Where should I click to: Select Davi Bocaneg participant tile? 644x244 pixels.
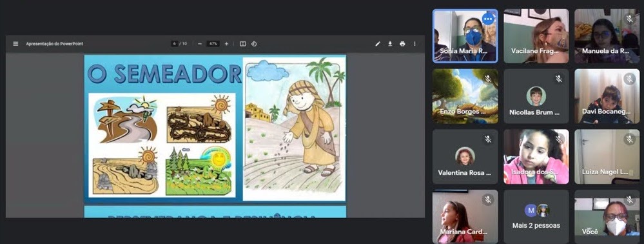[607, 96]
